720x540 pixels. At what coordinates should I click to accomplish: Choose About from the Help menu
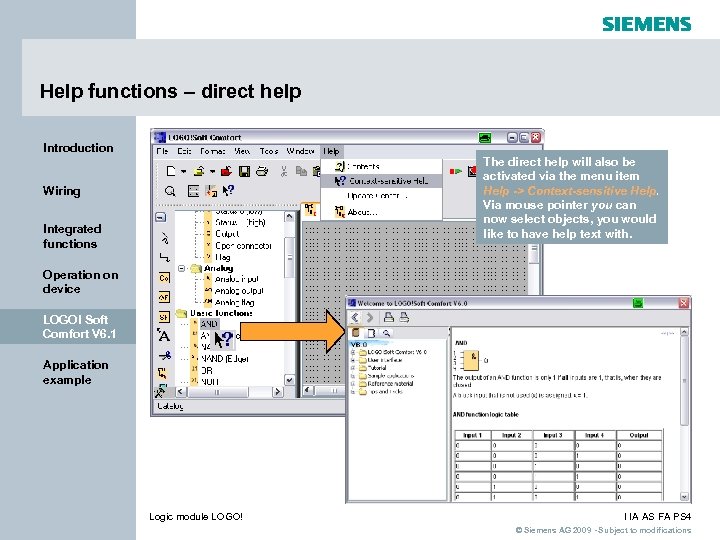click(x=381, y=212)
